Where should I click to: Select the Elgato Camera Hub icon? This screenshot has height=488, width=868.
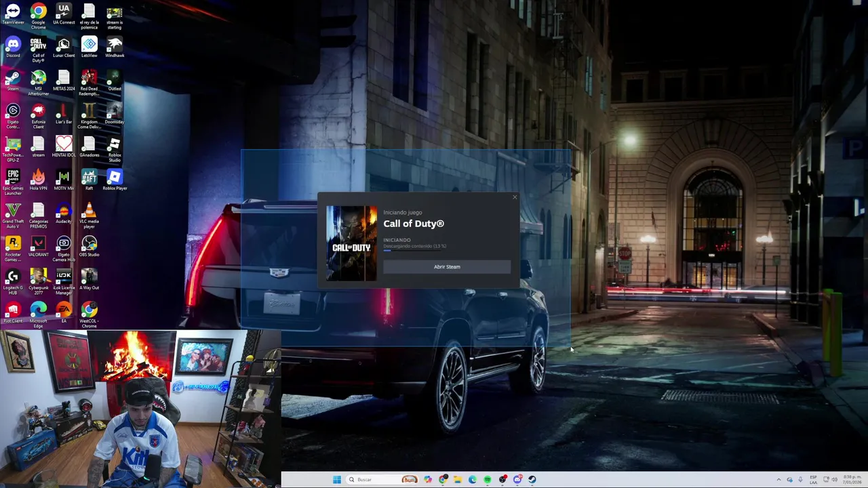[64, 249]
